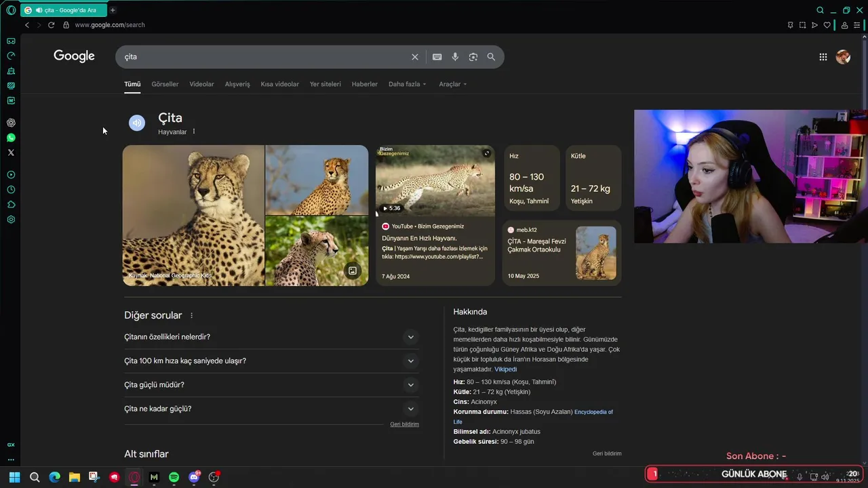Open options dots beside Diğer sorular
This screenshot has height=488, width=868.
click(191, 315)
